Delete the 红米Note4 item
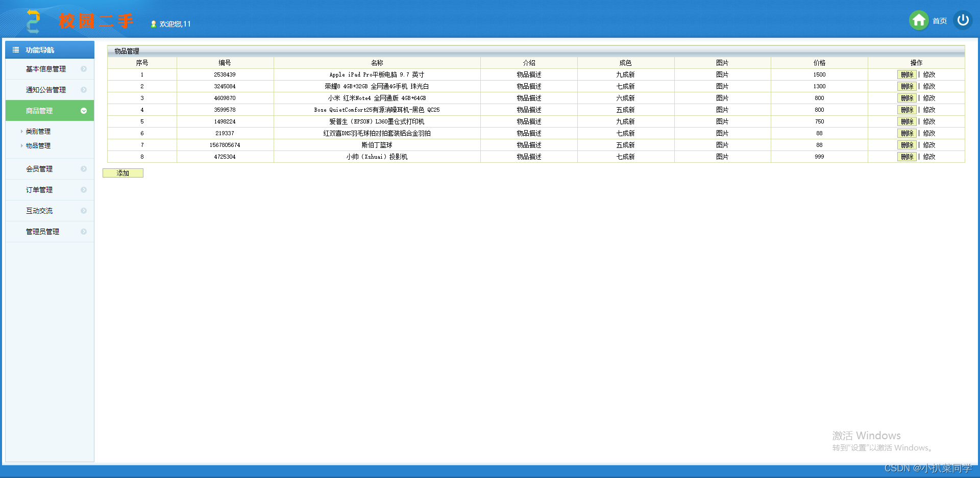The width and height of the screenshot is (980, 478). 907,98
